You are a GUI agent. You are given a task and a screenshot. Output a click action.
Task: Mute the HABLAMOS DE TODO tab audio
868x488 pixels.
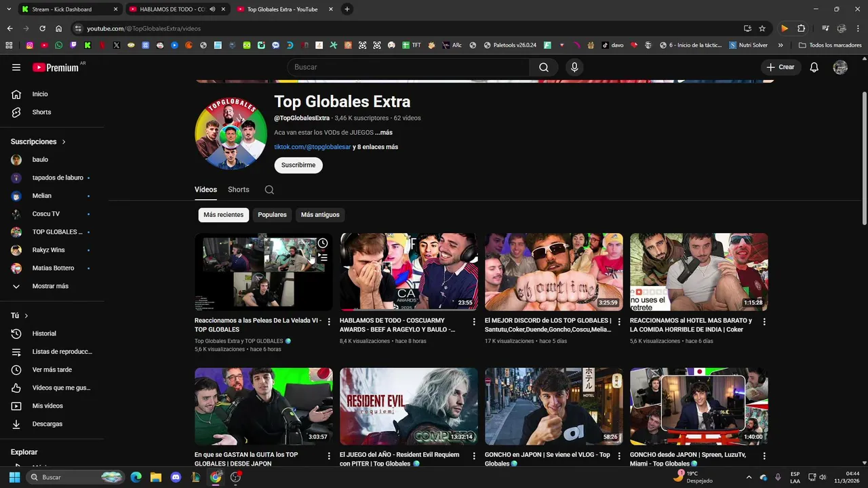212,9
